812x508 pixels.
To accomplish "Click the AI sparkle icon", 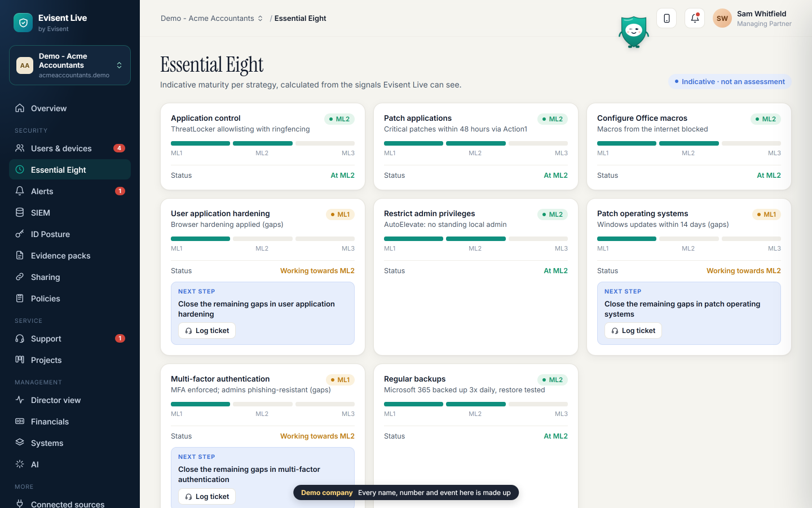I will [20, 465].
